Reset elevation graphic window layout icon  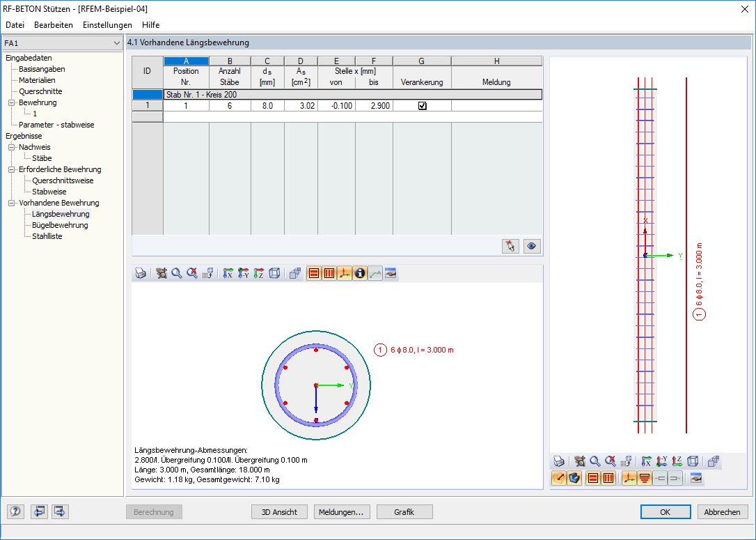point(696,478)
